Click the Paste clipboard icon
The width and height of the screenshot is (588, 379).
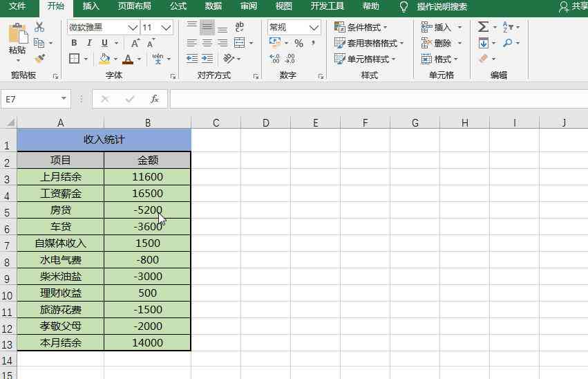click(17, 34)
